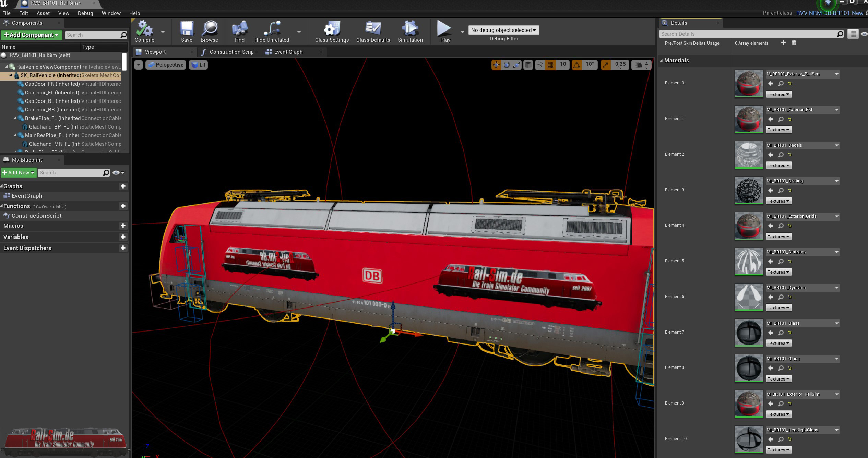Open the File menu
Viewport: 868px width, 458px height.
tap(7, 13)
